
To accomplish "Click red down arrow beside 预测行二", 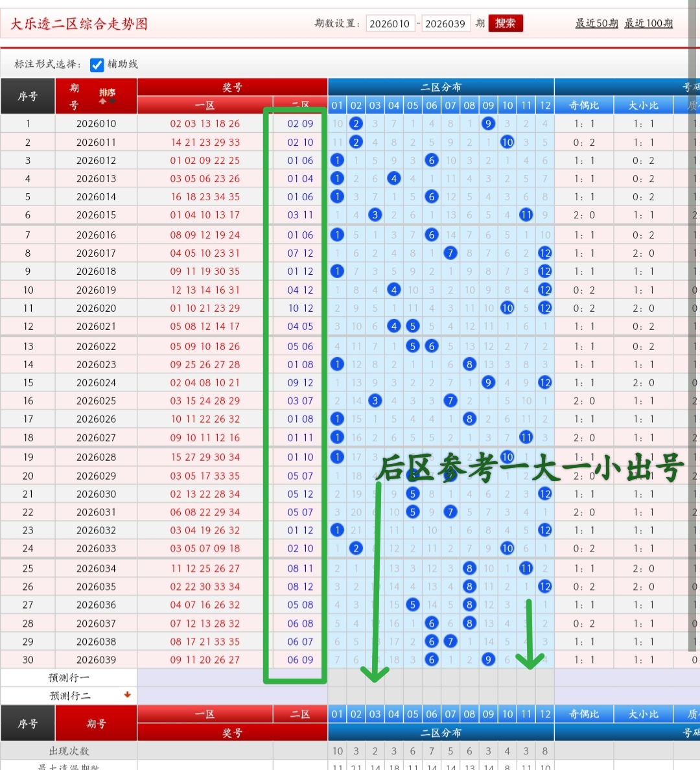I will click(127, 695).
